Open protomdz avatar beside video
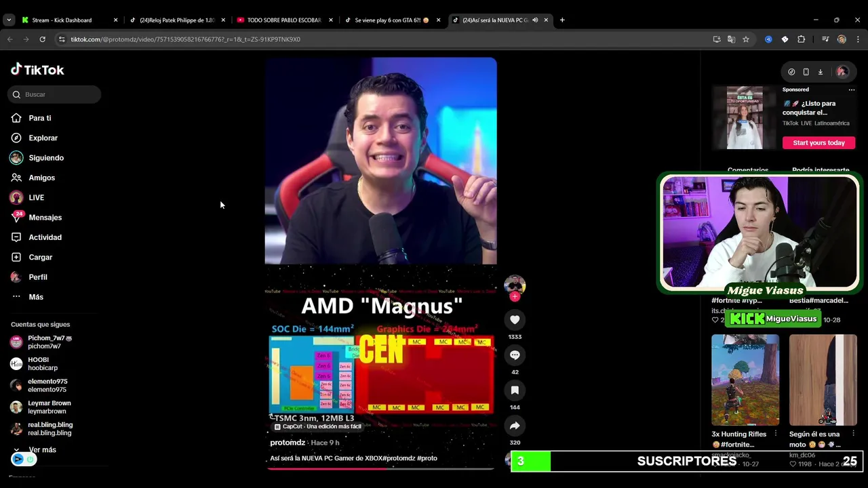This screenshot has height=488, width=868. point(515,285)
